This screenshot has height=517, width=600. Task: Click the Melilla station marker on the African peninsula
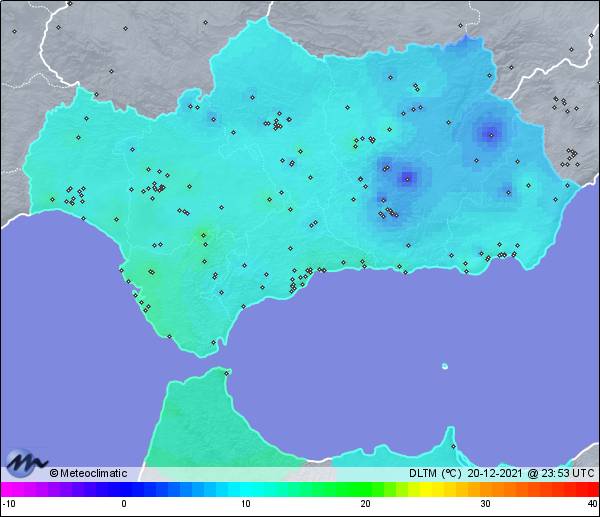(x=453, y=446)
